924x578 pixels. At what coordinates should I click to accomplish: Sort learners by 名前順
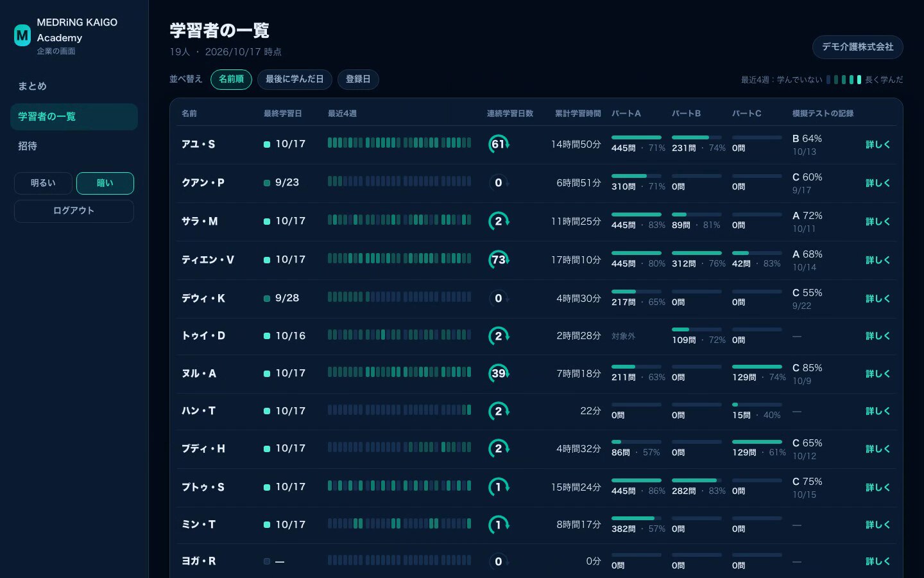(231, 79)
